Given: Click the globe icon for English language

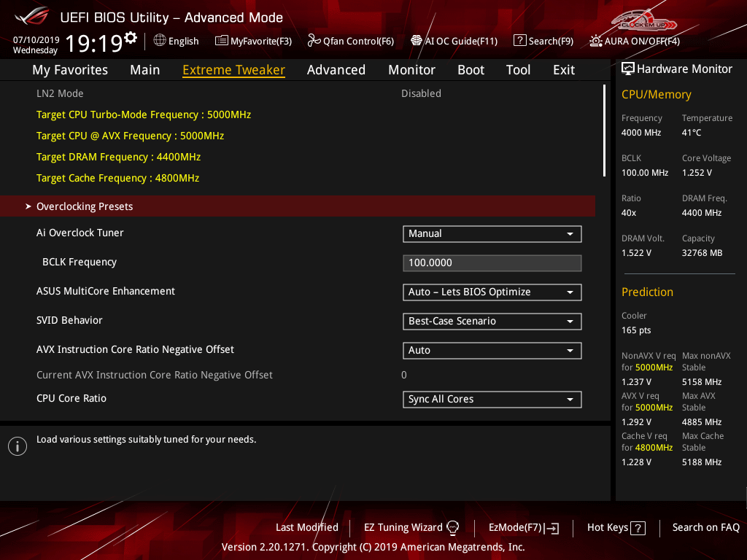Looking at the screenshot, I should point(160,41).
